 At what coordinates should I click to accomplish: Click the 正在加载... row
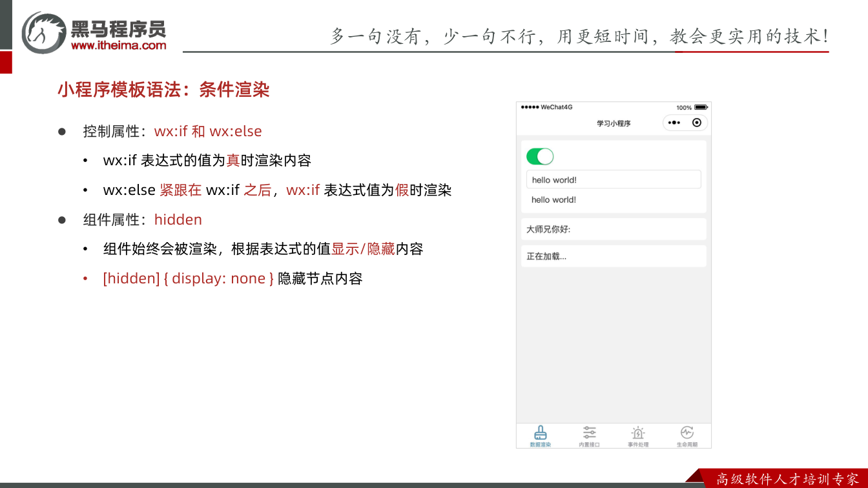coord(614,256)
